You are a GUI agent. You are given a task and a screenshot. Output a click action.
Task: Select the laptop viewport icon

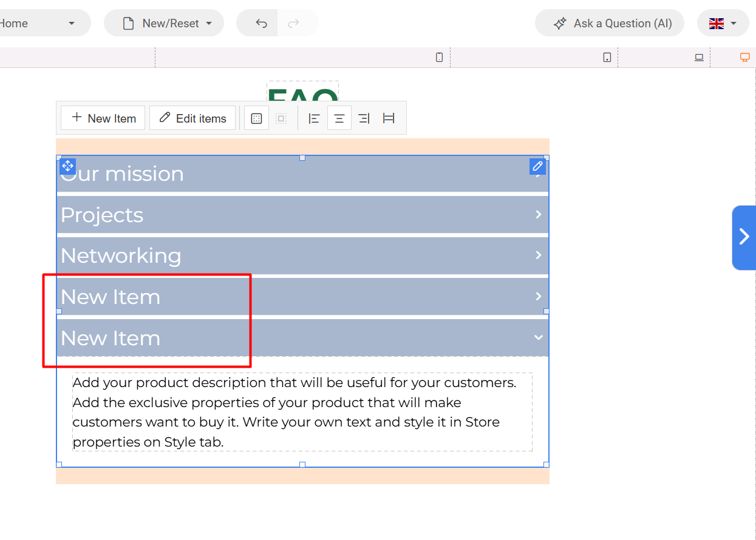[x=699, y=58]
